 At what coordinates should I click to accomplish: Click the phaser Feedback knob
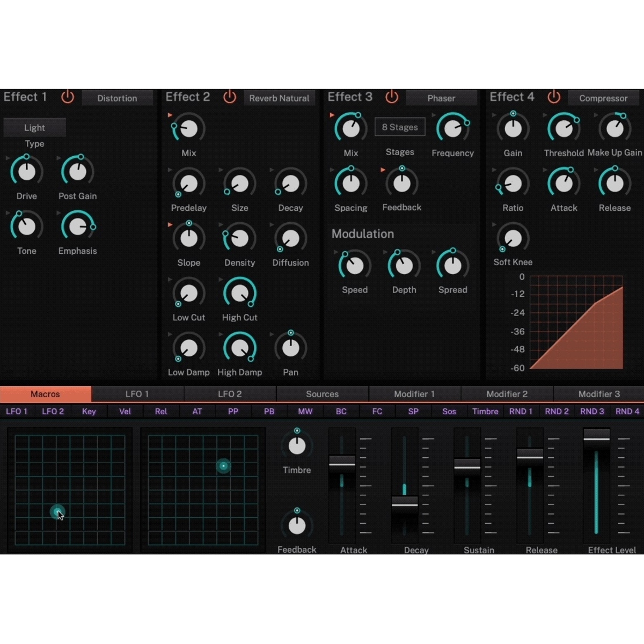click(x=402, y=184)
